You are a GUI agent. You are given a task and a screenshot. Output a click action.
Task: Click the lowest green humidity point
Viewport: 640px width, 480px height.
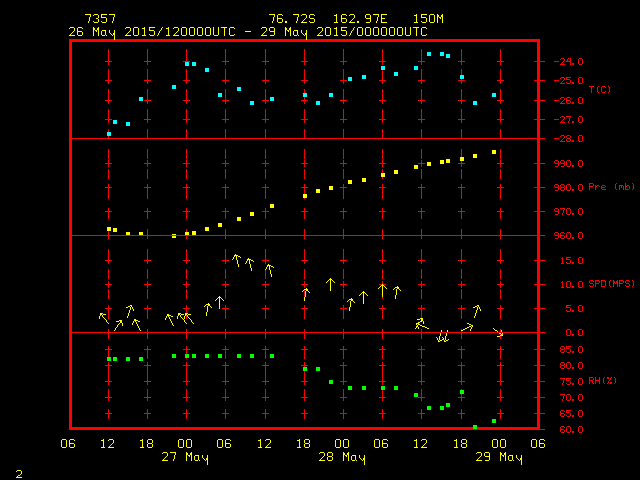coord(475,427)
